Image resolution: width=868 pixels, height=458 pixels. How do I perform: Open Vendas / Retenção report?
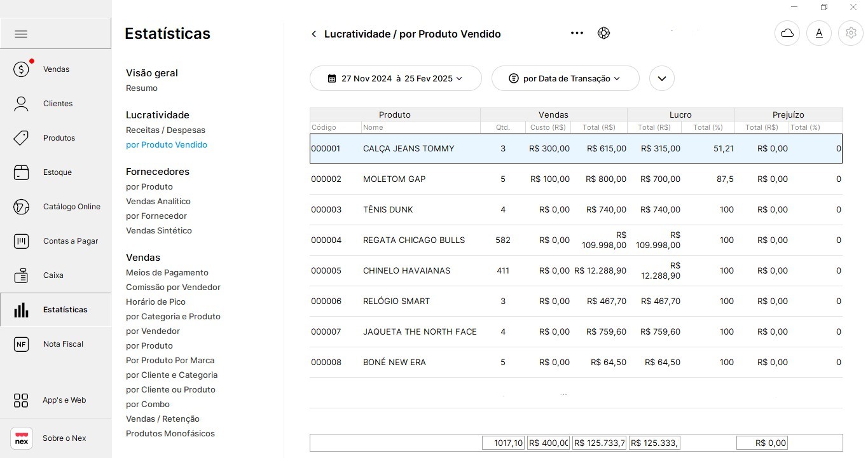click(163, 419)
